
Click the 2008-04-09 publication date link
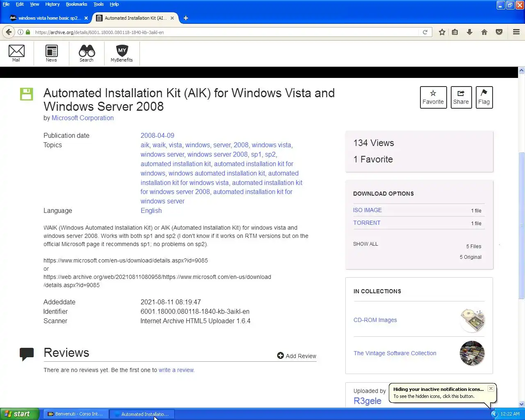point(157,135)
